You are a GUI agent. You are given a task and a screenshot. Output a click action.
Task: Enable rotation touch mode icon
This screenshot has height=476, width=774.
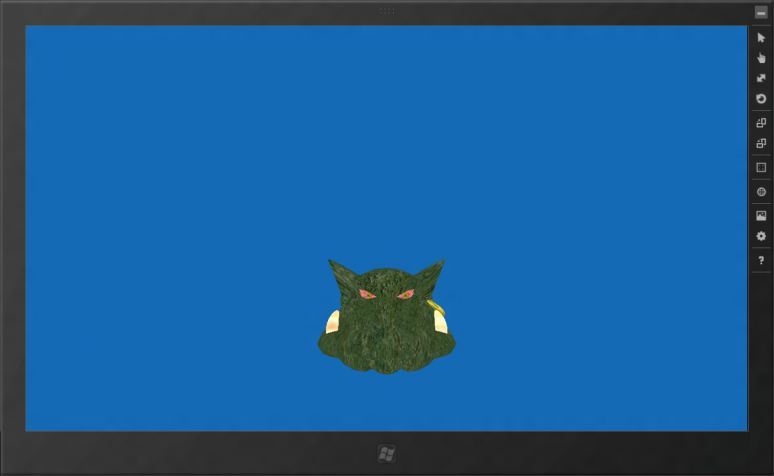pos(761,99)
